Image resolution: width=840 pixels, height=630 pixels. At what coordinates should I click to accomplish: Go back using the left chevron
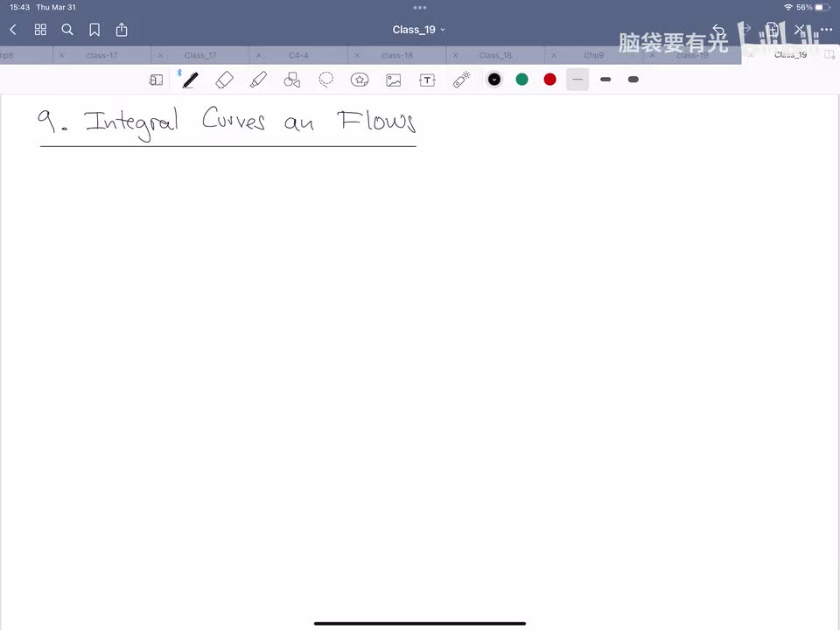13,30
